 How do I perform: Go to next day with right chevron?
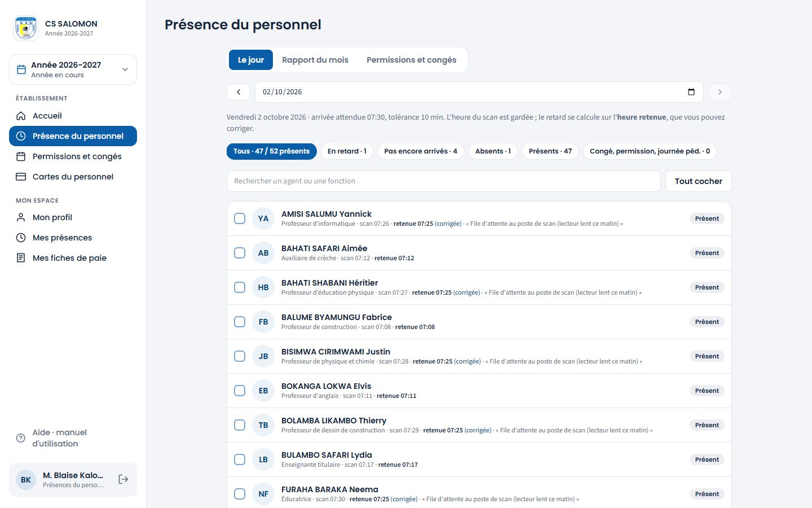tap(720, 92)
